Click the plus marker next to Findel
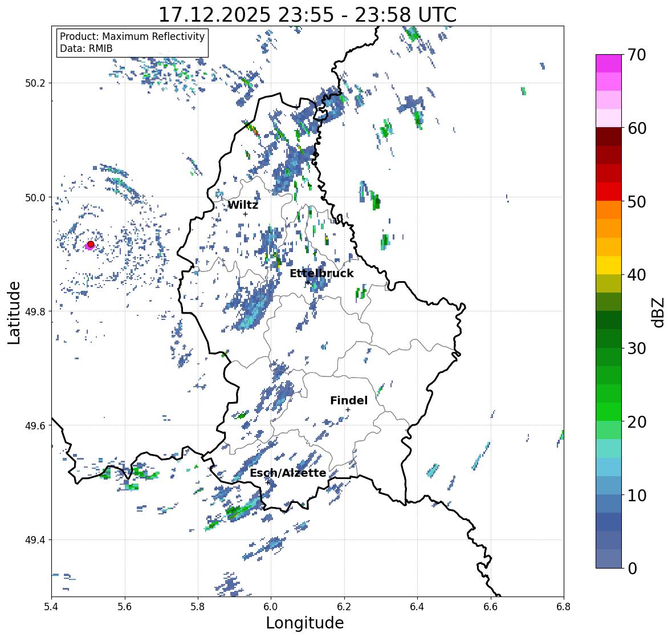 348,410
